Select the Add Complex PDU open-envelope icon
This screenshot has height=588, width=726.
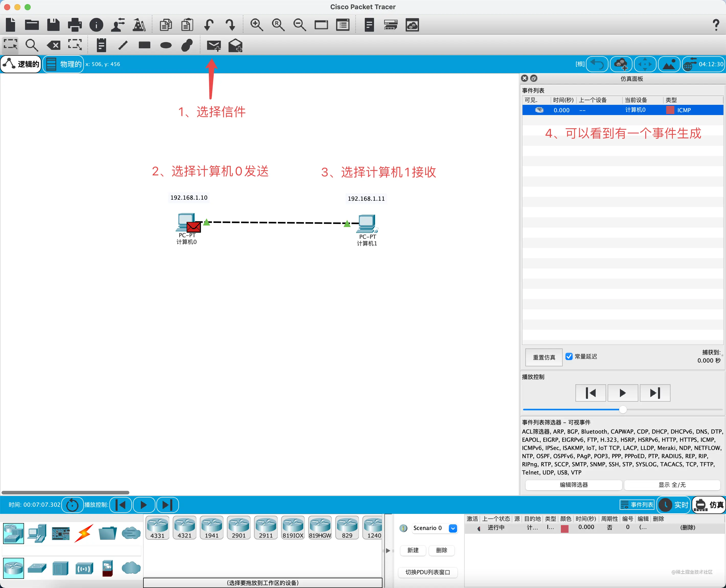pos(235,46)
